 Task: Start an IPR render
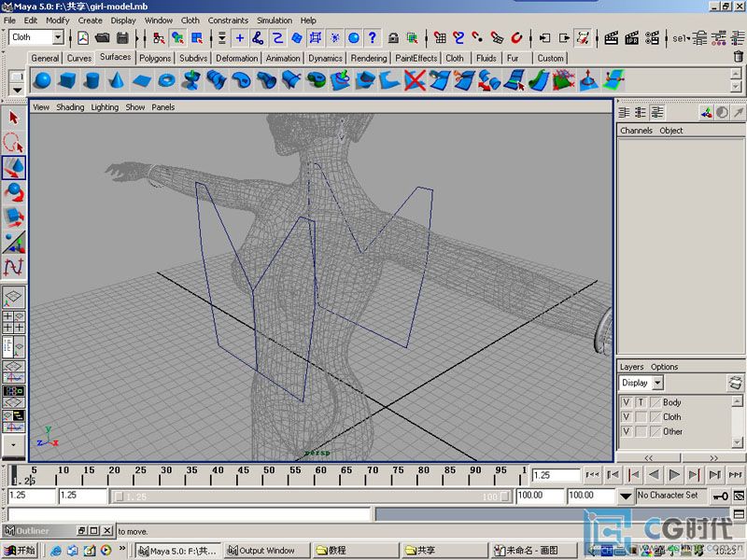(x=632, y=37)
